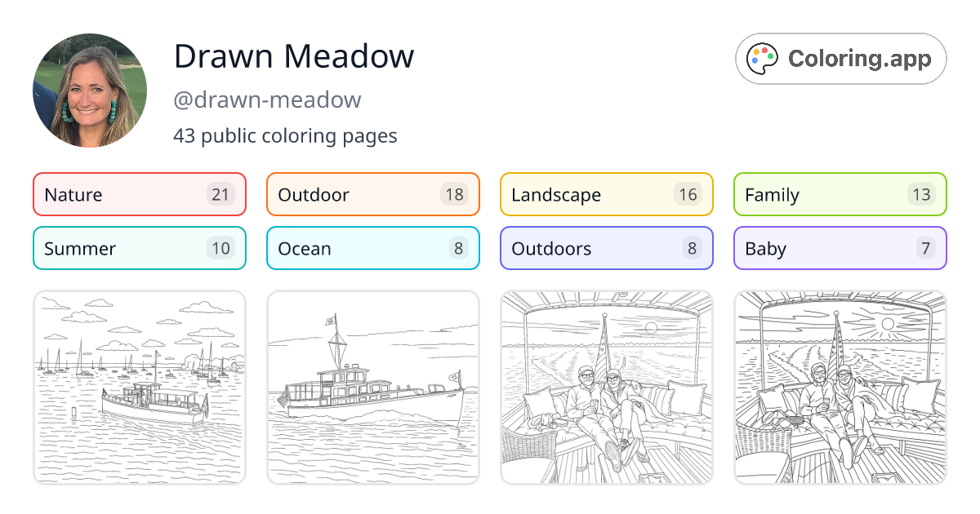Click the Drawn Meadow profile title
980x514 pixels.
(294, 55)
